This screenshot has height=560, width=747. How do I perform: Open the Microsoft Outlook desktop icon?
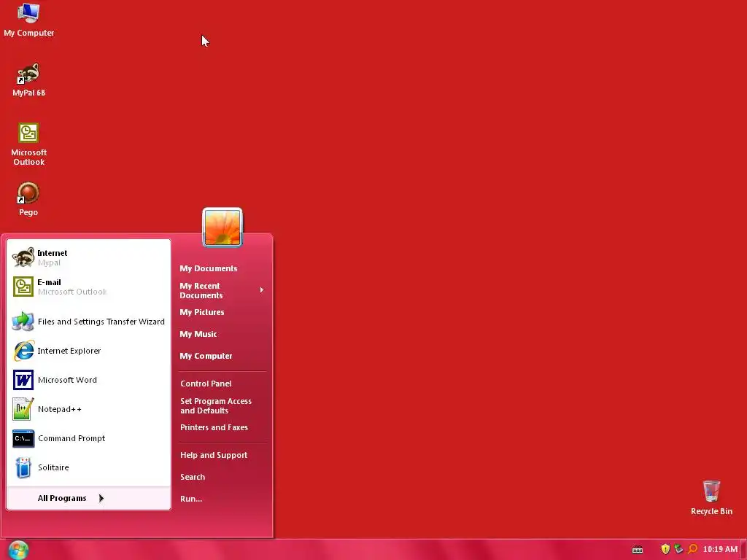(x=28, y=144)
